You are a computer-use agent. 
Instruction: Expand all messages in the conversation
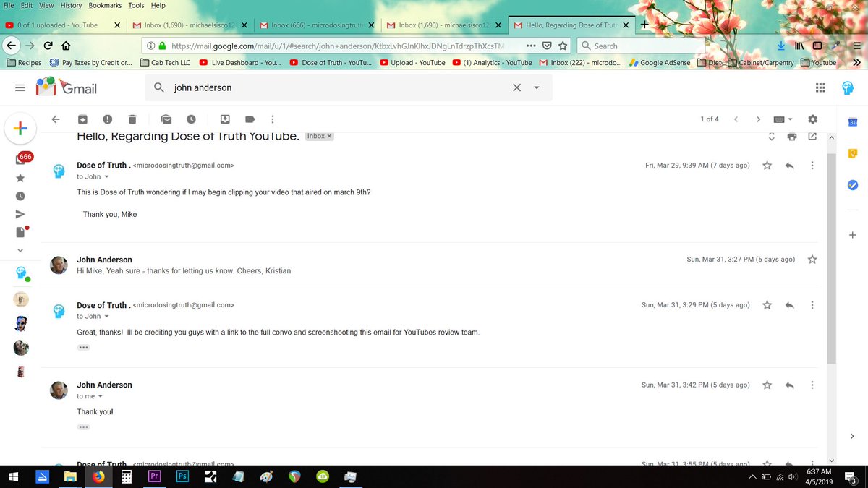pyautogui.click(x=772, y=137)
